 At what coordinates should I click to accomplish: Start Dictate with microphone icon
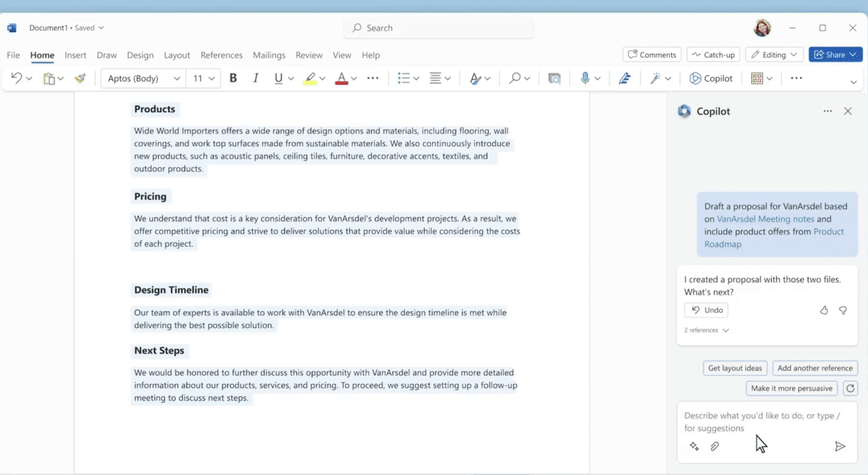point(585,78)
